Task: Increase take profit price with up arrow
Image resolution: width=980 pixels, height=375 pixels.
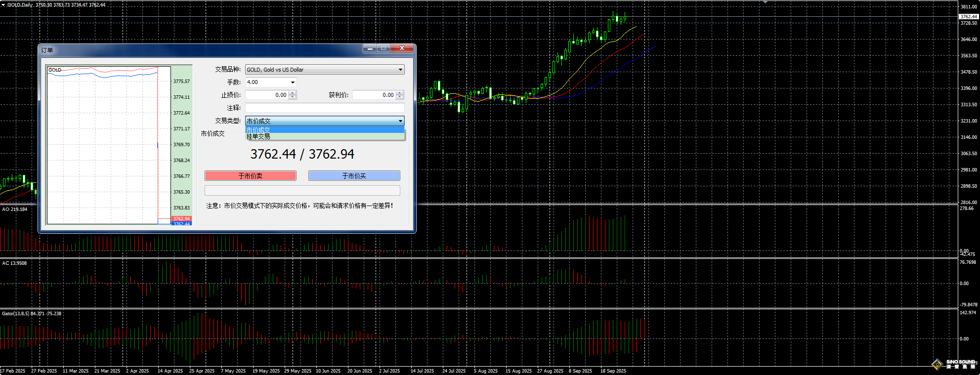Action: tap(400, 93)
